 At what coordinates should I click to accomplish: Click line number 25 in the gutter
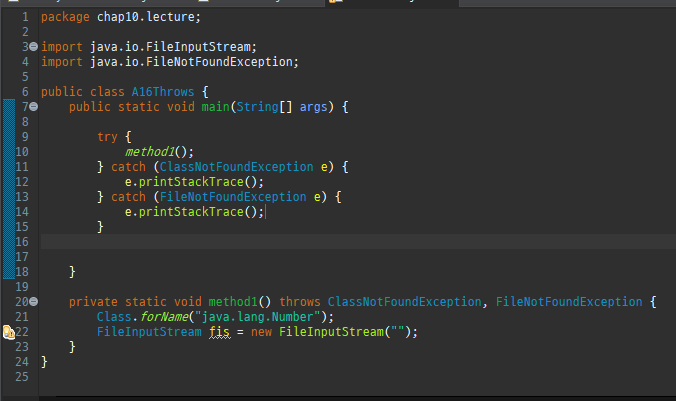point(22,377)
